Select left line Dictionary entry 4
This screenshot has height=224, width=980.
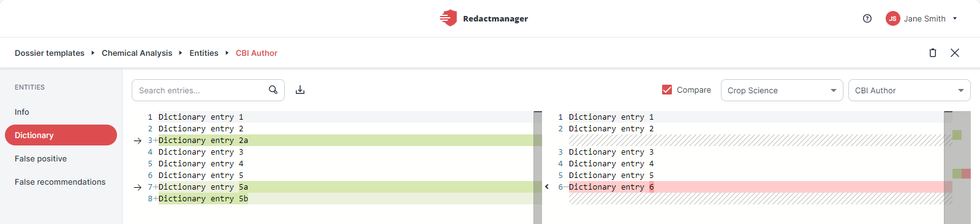point(201,164)
